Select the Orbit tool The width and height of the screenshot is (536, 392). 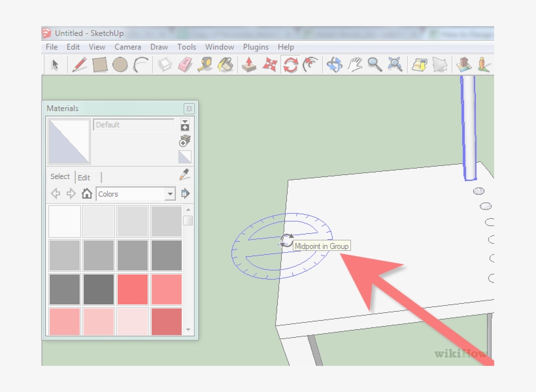pos(334,65)
